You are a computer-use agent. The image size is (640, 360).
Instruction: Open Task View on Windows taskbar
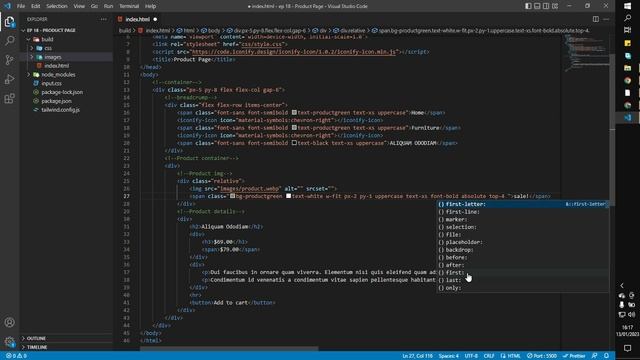tap(628, 30)
